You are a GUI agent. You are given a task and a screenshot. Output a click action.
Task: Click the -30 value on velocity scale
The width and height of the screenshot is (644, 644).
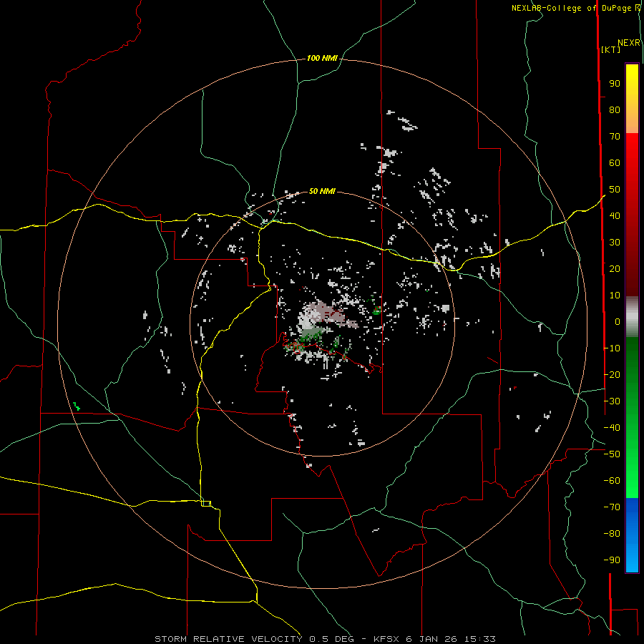click(x=612, y=401)
